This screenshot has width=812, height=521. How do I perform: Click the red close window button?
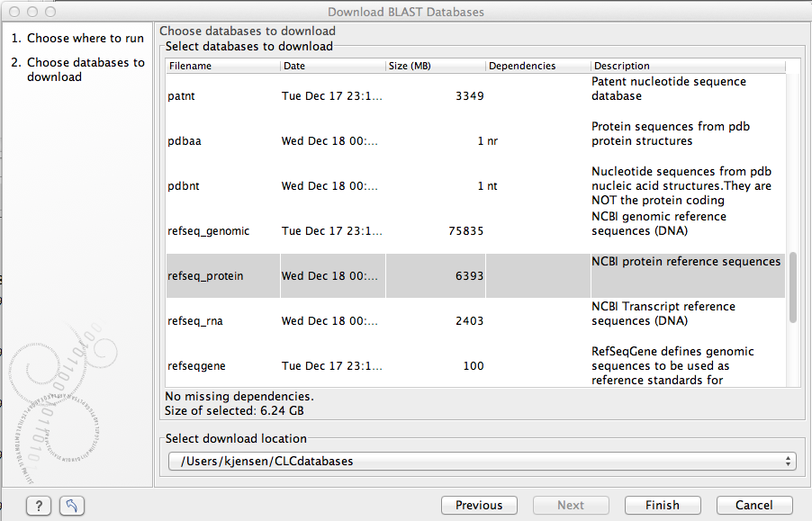13,12
